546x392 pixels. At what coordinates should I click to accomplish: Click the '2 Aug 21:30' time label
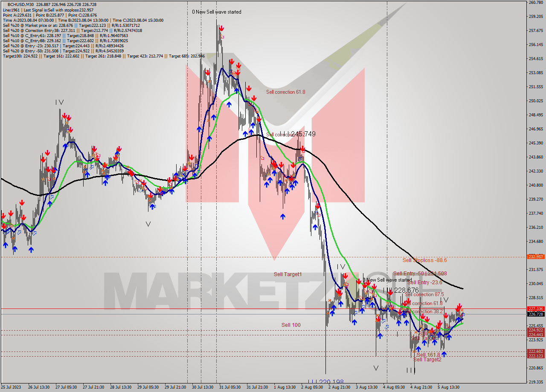click(339, 387)
